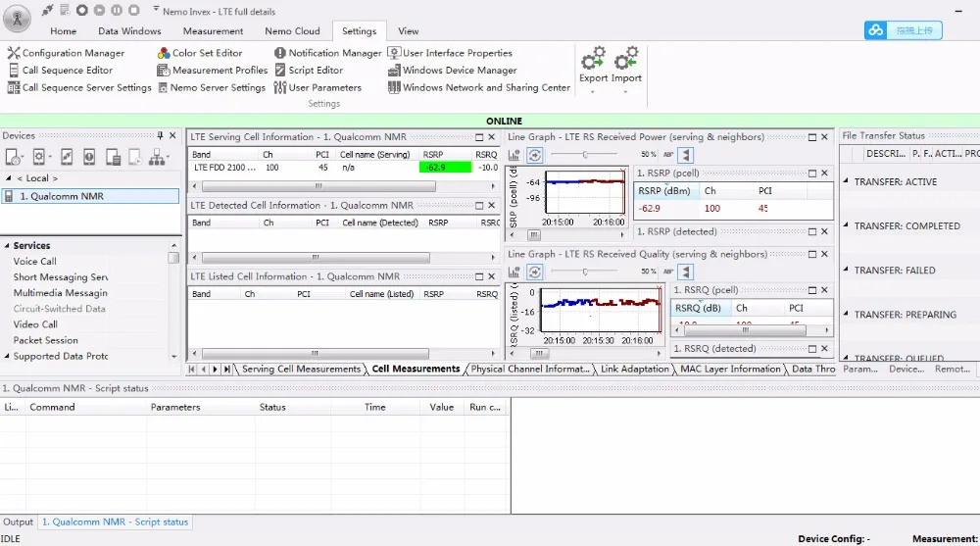
Task: Select Voice Call service
Action: pos(34,262)
